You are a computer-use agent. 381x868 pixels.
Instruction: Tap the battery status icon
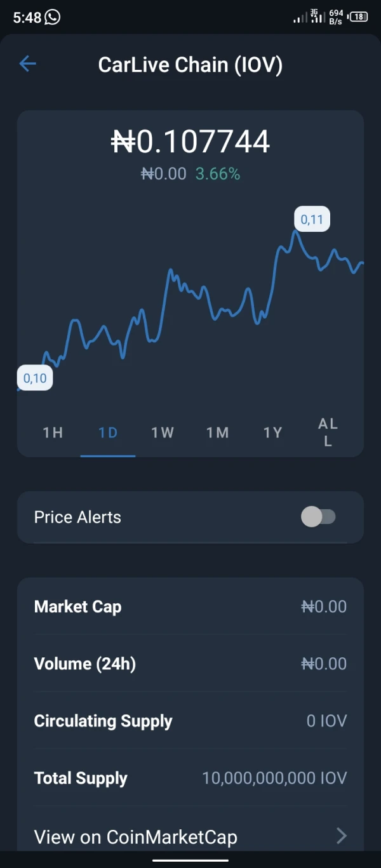[x=359, y=17]
